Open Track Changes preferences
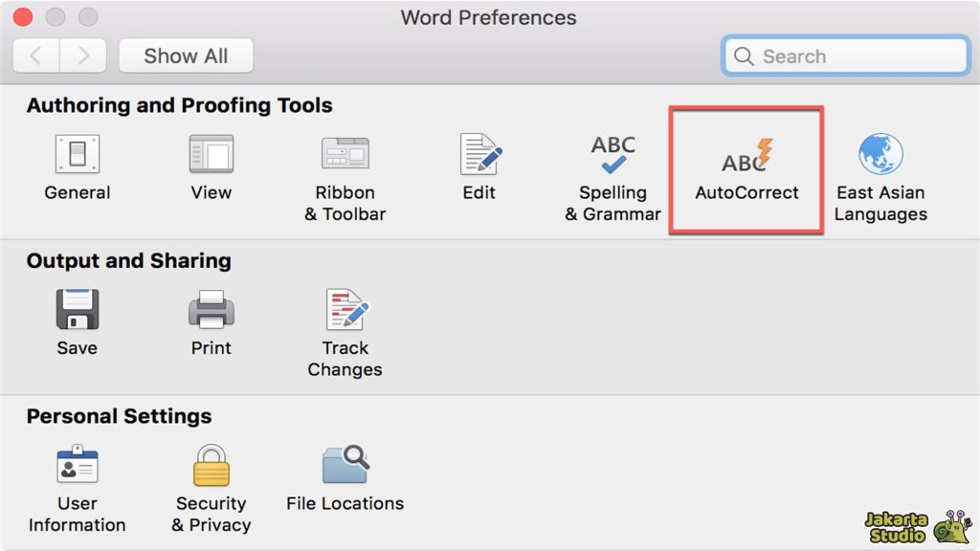980x551 pixels. click(345, 310)
